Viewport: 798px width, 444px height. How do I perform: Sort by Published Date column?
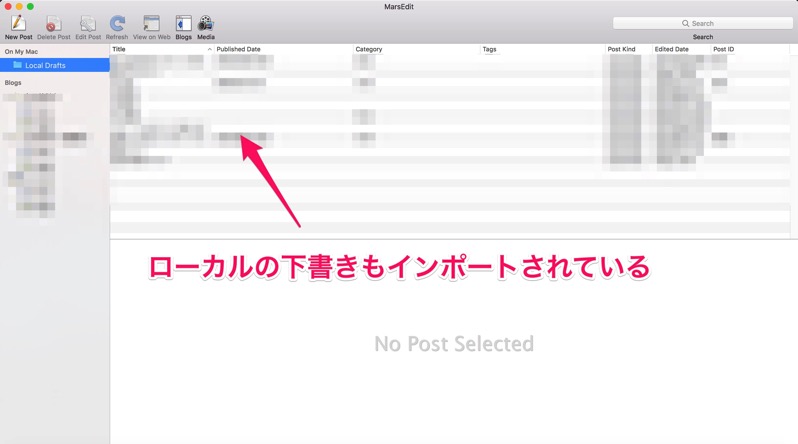point(283,49)
